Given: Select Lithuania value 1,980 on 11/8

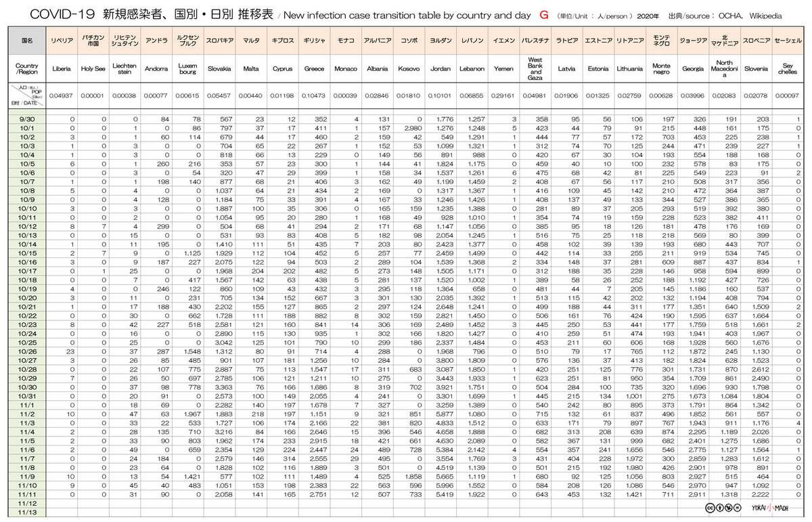Looking at the screenshot, I should pyautogui.click(x=633, y=466).
